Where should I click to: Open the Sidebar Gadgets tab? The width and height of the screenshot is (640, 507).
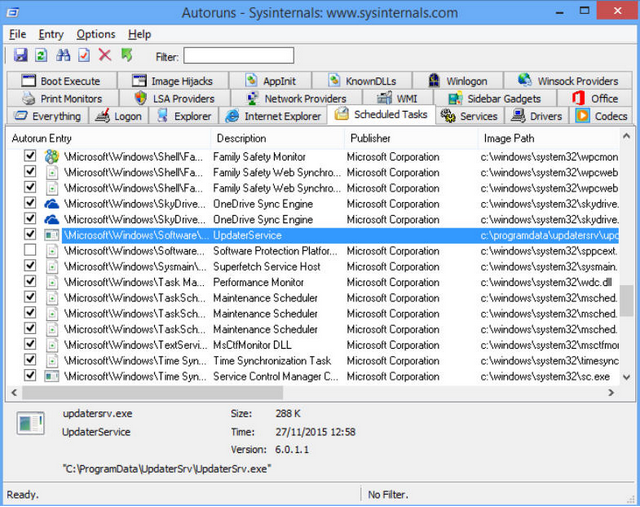(x=495, y=98)
